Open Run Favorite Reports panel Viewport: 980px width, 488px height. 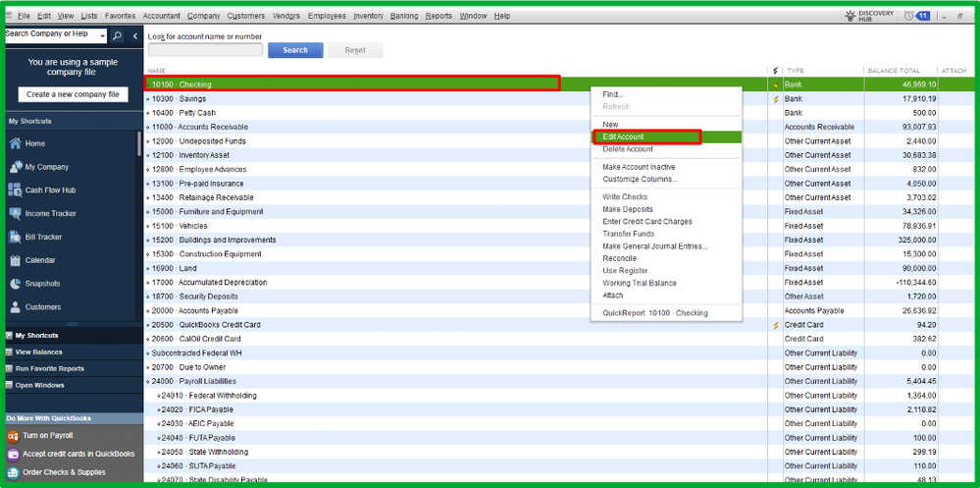pyautogui.click(x=74, y=368)
